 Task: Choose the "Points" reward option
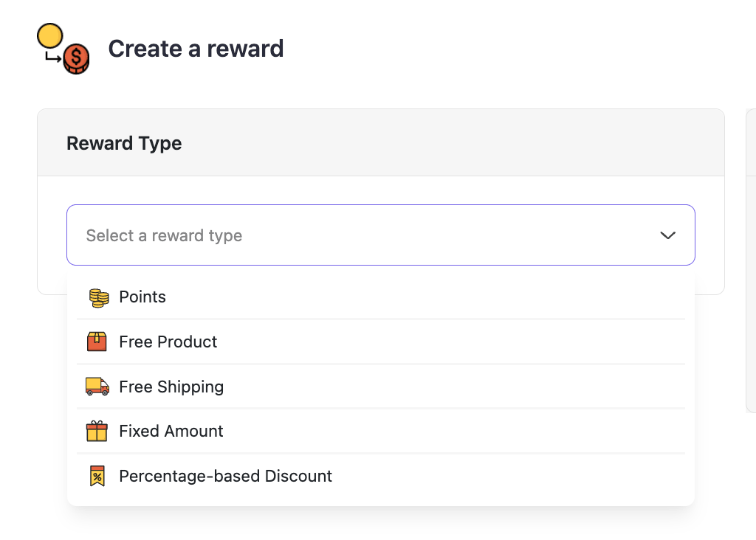click(x=142, y=297)
